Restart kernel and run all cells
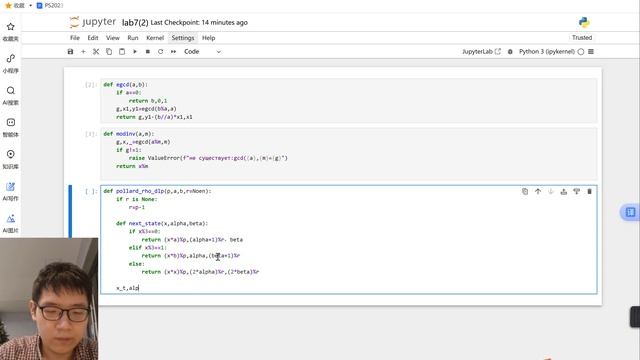The width and height of the screenshot is (640, 360). 173,51
